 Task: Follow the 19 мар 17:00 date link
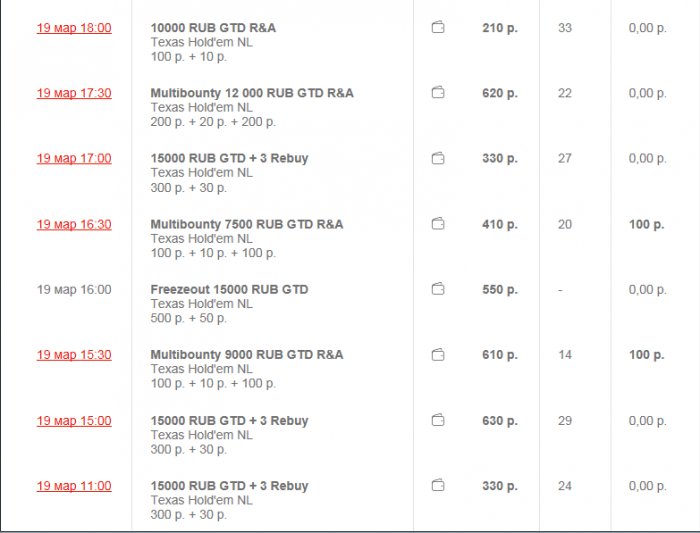point(74,158)
